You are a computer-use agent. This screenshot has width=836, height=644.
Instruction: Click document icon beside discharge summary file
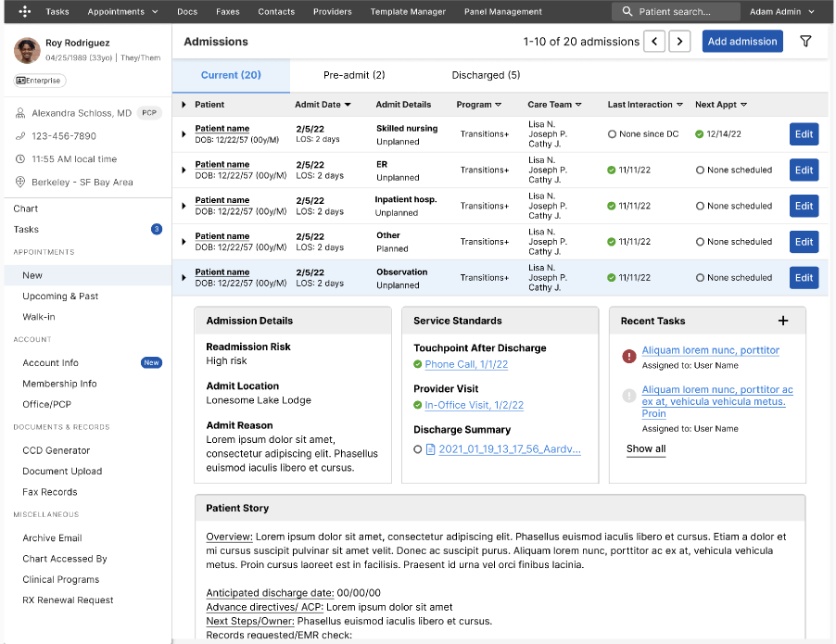(431, 449)
